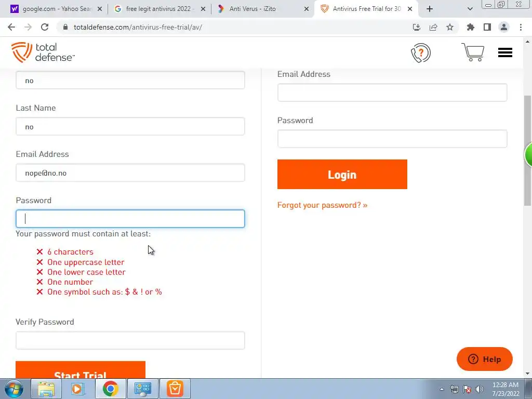The image size is (532, 399).
Task: Open the Windows Start button
Action: tap(14, 389)
